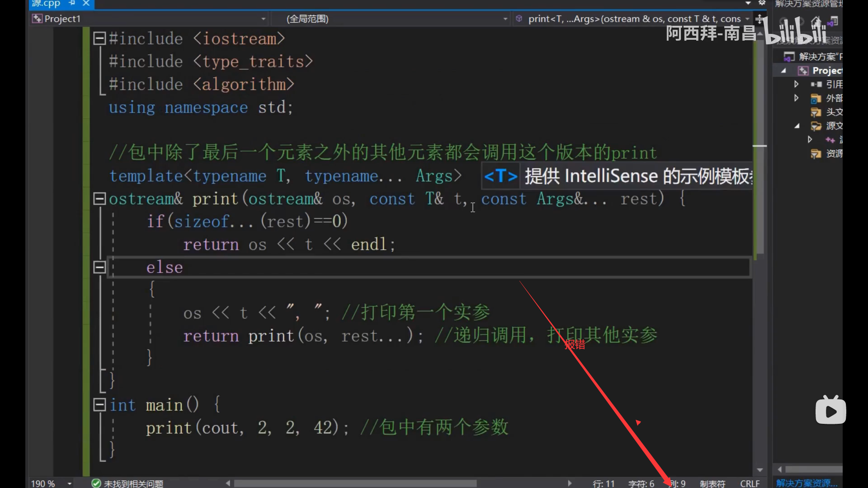Close the 源.cpp editor tab
Image resolution: width=868 pixels, height=488 pixels.
coord(86,3)
